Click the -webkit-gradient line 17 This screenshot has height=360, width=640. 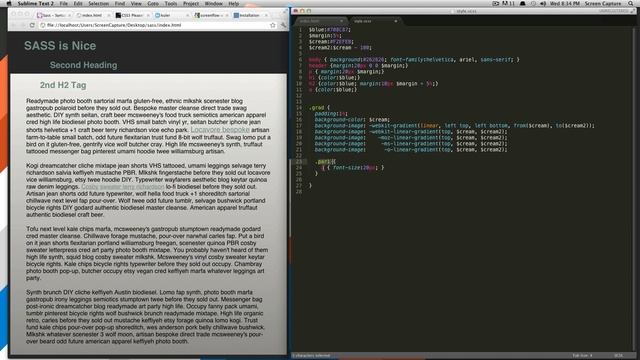[455, 126]
